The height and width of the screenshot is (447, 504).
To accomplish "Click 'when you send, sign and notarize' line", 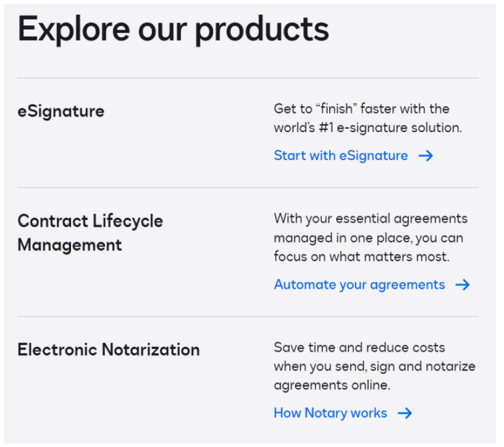I will [374, 366].
